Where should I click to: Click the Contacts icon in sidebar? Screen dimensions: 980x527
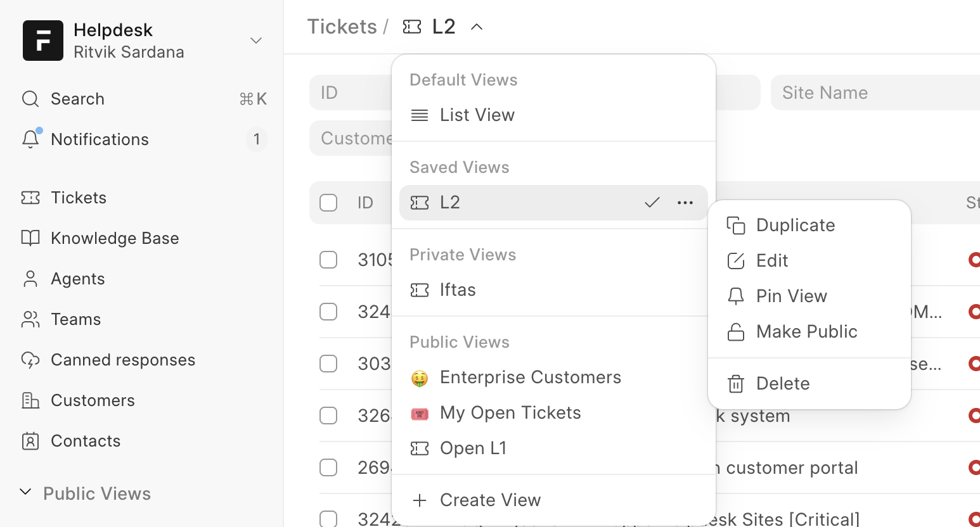(x=30, y=441)
